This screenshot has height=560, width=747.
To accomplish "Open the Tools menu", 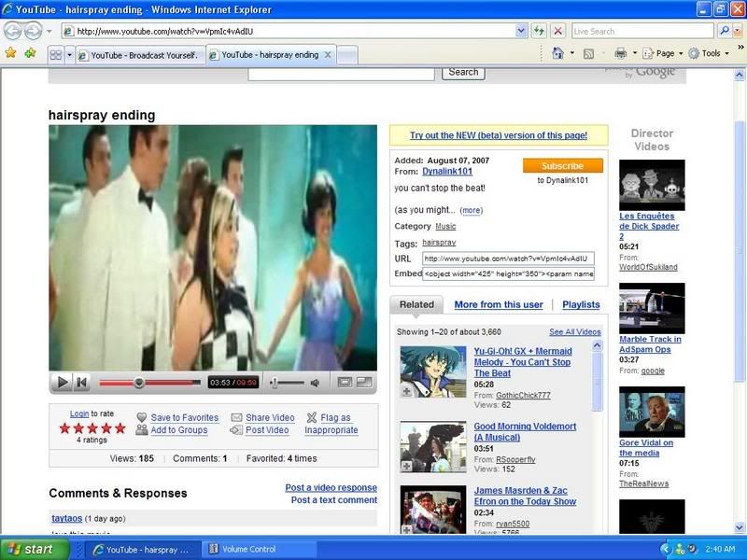I will coord(709,53).
